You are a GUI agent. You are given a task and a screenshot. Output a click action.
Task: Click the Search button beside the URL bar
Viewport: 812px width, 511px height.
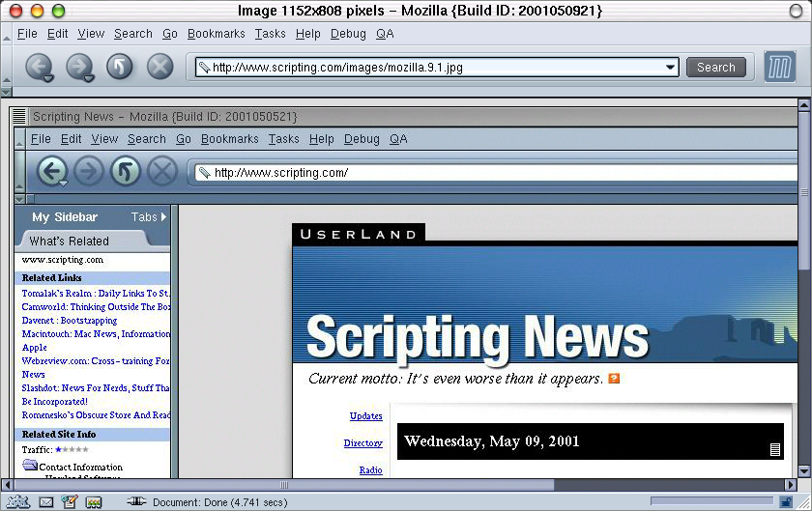pos(715,68)
